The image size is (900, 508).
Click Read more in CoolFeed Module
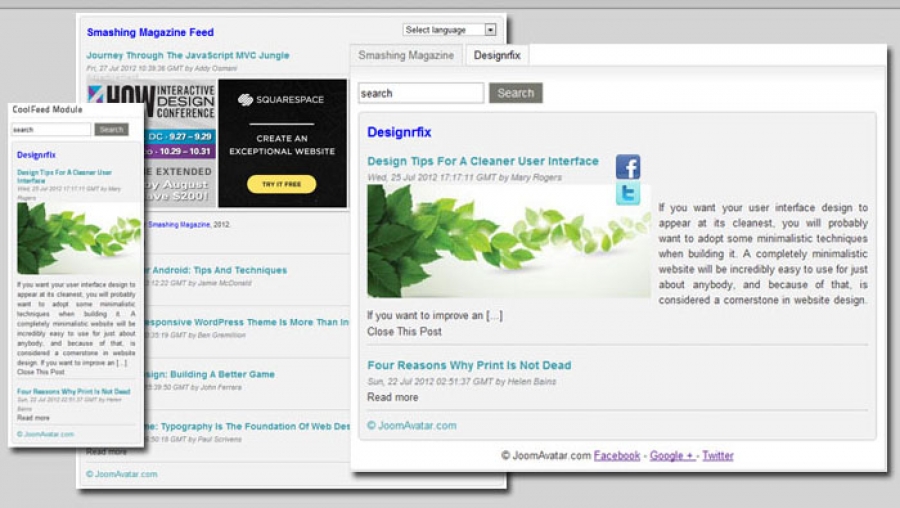33,418
